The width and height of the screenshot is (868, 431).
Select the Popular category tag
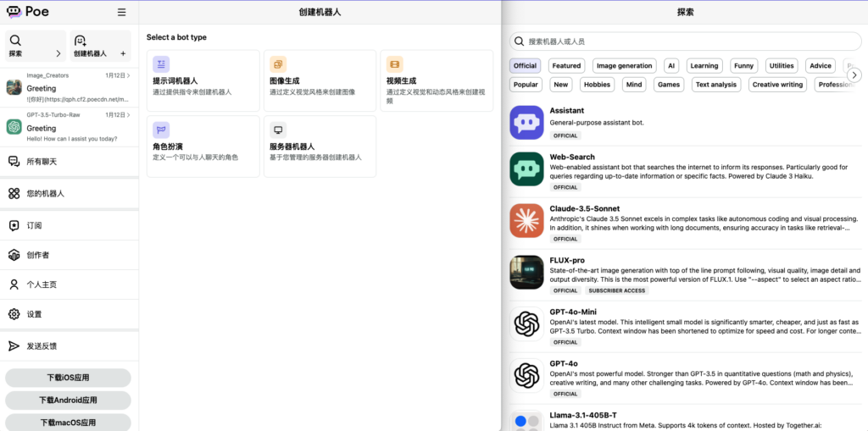(x=526, y=85)
